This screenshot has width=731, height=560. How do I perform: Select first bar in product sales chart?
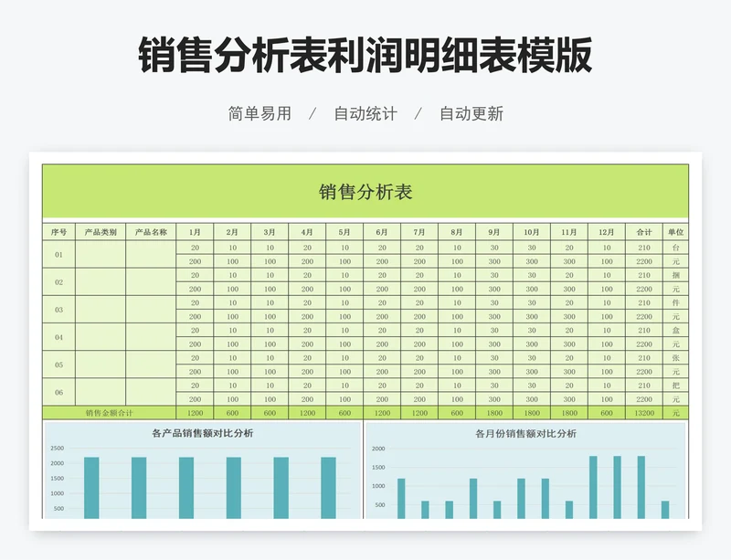click(91, 487)
